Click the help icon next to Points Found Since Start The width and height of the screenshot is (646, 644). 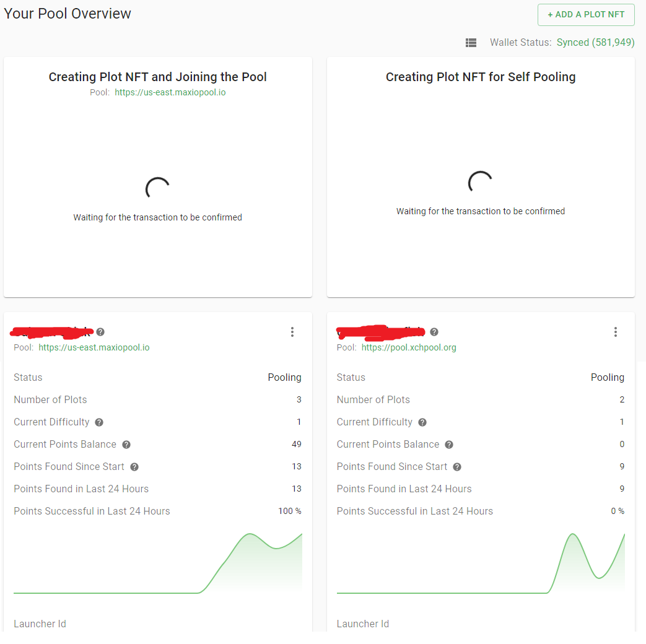click(134, 466)
